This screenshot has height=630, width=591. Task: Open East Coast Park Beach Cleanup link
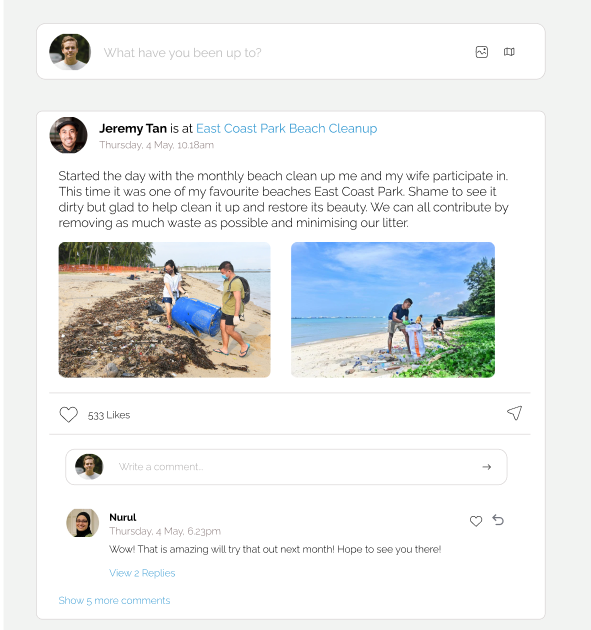tap(286, 129)
